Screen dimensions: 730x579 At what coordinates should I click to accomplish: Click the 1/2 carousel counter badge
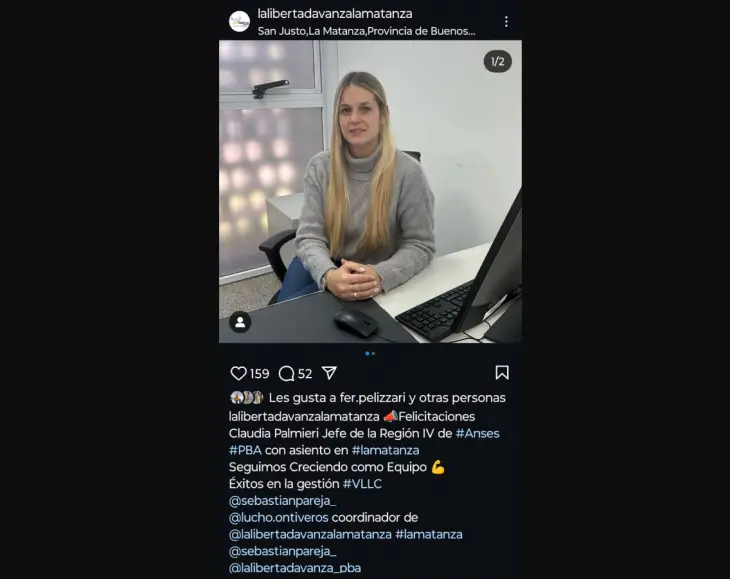(x=498, y=61)
